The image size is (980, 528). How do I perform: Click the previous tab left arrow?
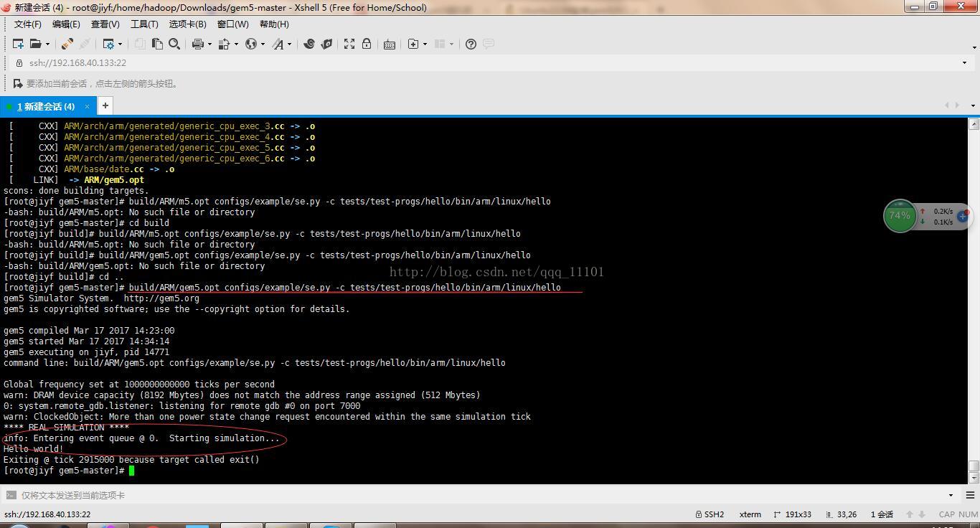pyautogui.click(x=947, y=105)
